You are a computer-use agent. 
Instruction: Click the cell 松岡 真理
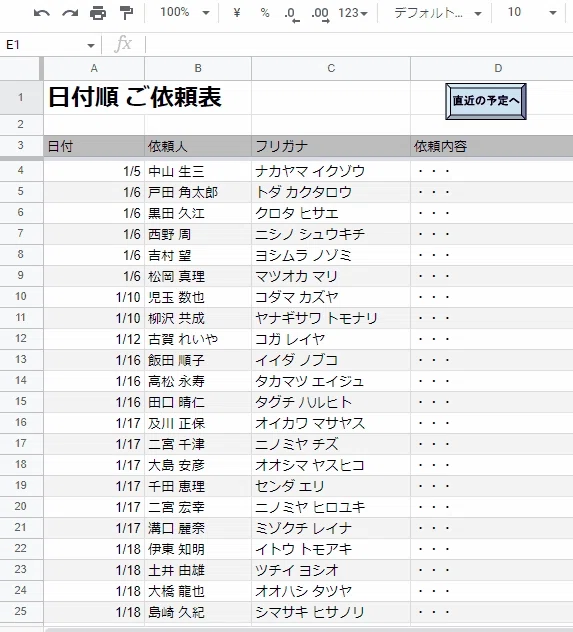coord(198,276)
